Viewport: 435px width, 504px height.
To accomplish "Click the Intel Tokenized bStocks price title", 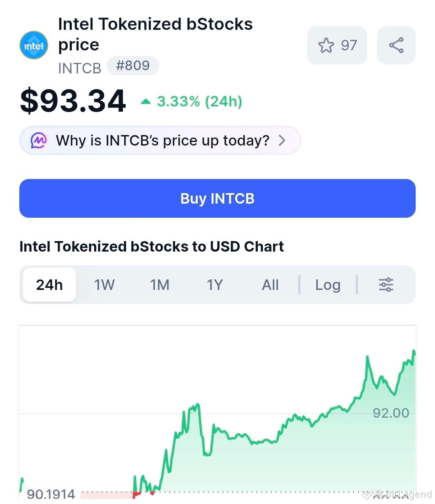I will [155, 34].
